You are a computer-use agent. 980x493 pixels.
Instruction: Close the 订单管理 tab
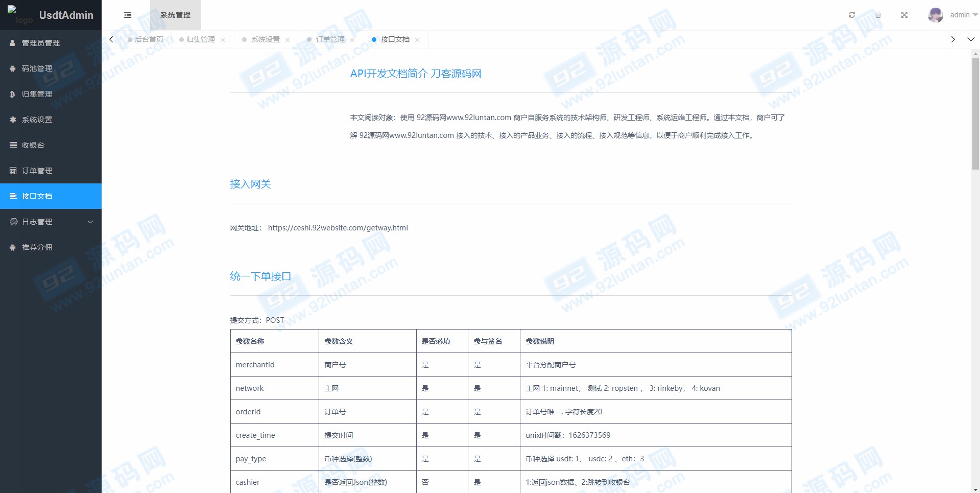352,40
